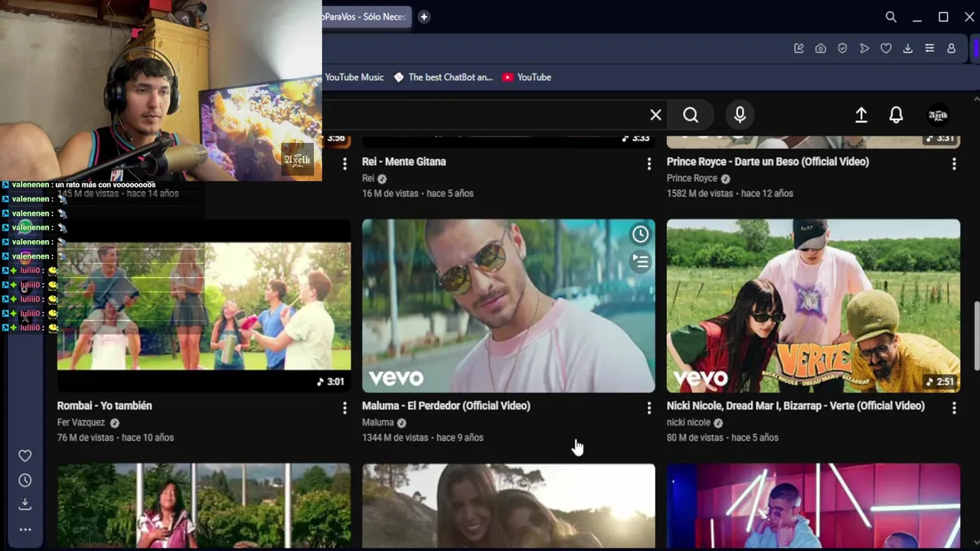
Task: Take a snapshot with the camera icon
Action: [821, 48]
